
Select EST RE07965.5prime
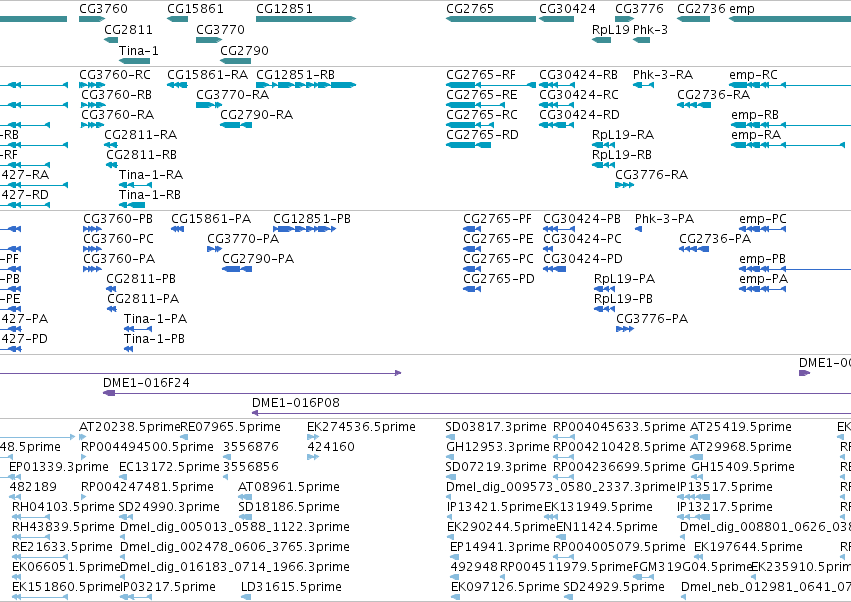[186, 437]
